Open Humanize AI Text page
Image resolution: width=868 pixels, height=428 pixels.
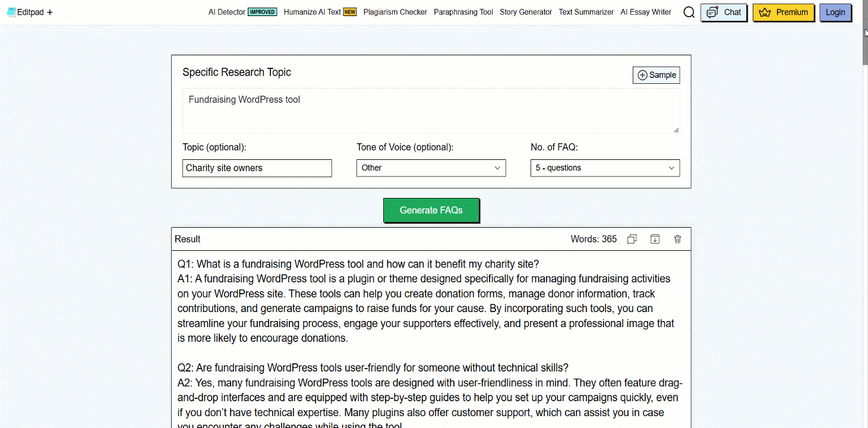pyautogui.click(x=313, y=12)
